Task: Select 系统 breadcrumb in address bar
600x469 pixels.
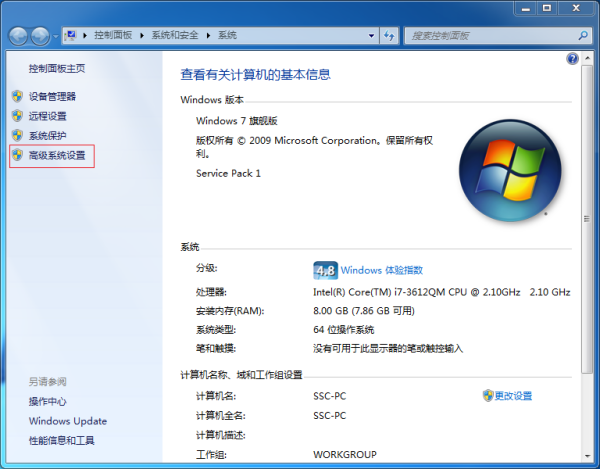Action: pyautogui.click(x=227, y=35)
